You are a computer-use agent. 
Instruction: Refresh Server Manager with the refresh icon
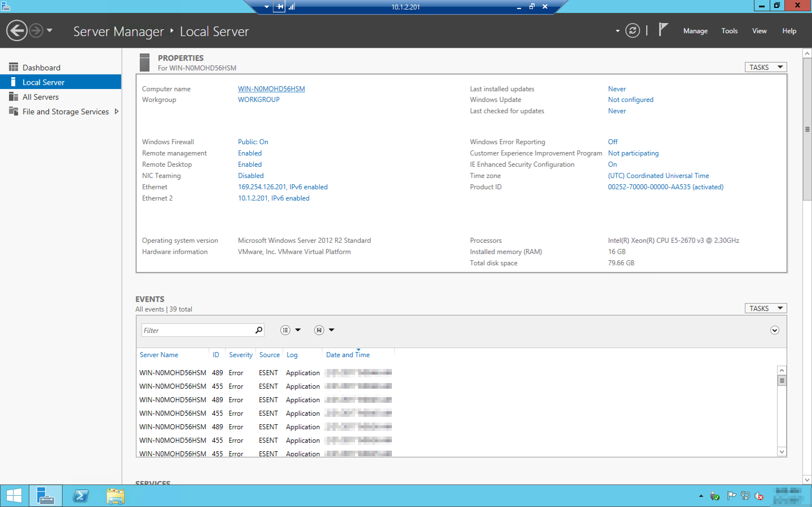(632, 31)
